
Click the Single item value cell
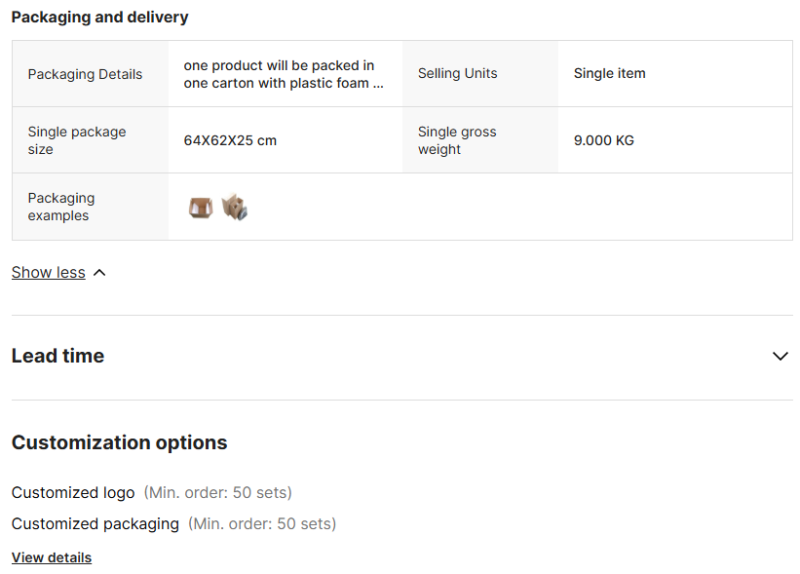click(610, 74)
